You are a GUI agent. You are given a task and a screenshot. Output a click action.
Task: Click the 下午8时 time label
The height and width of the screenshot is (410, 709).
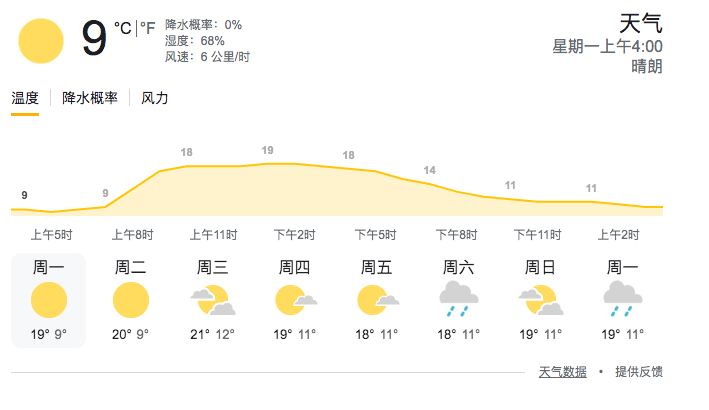(458, 236)
